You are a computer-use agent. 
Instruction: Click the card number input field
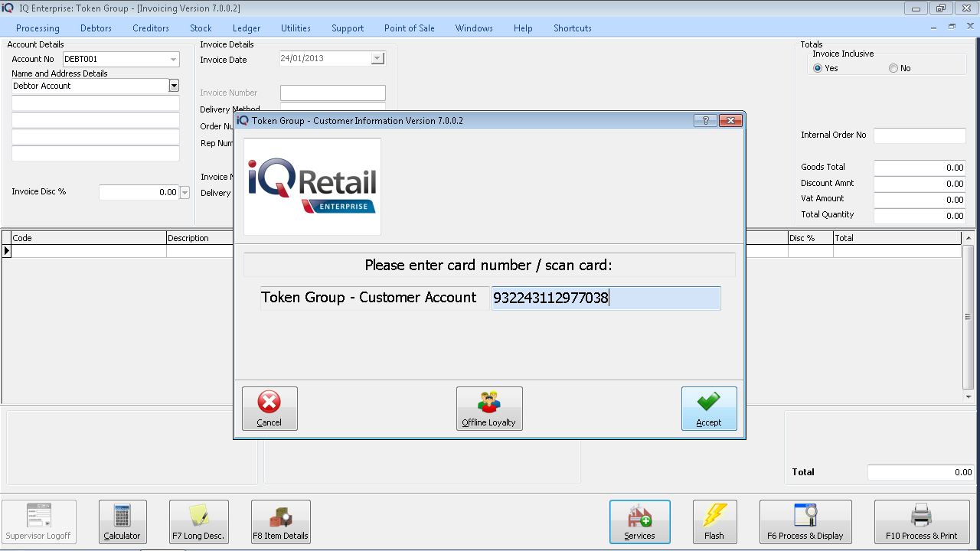[606, 298]
